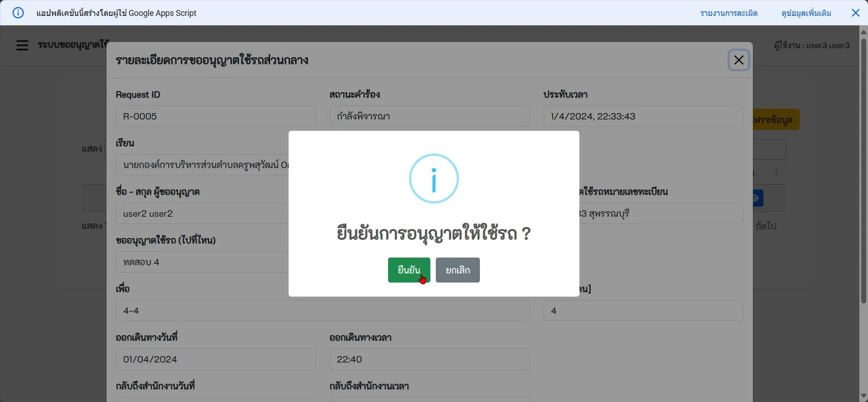
Task: Click the เรียน field with นายกองค์การบริหารส่วนตำบล
Action: [202, 165]
